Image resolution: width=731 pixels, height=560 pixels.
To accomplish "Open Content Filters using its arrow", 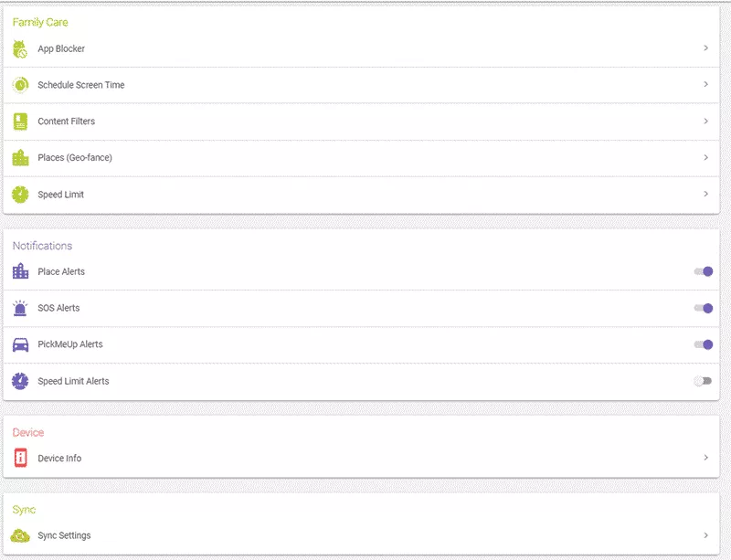I will (x=705, y=121).
